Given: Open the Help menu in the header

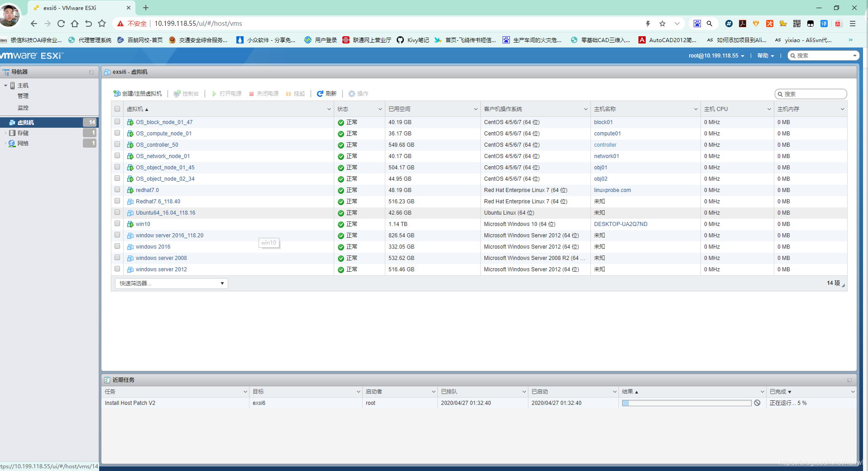Looking at the screenshot, I should (765, 56).
